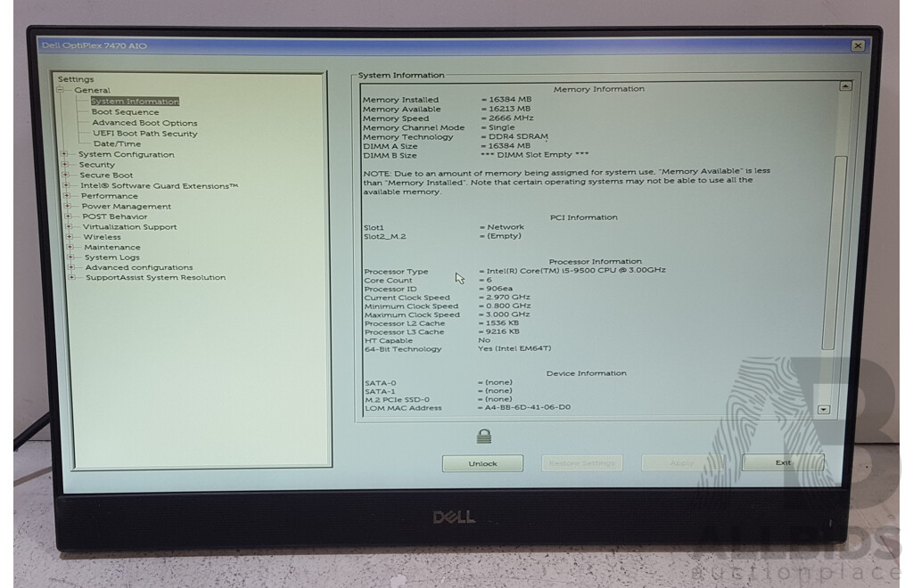Open Boot Sequence settings
The width and height of the screenshot is (913, 588).
coord(125,111)
